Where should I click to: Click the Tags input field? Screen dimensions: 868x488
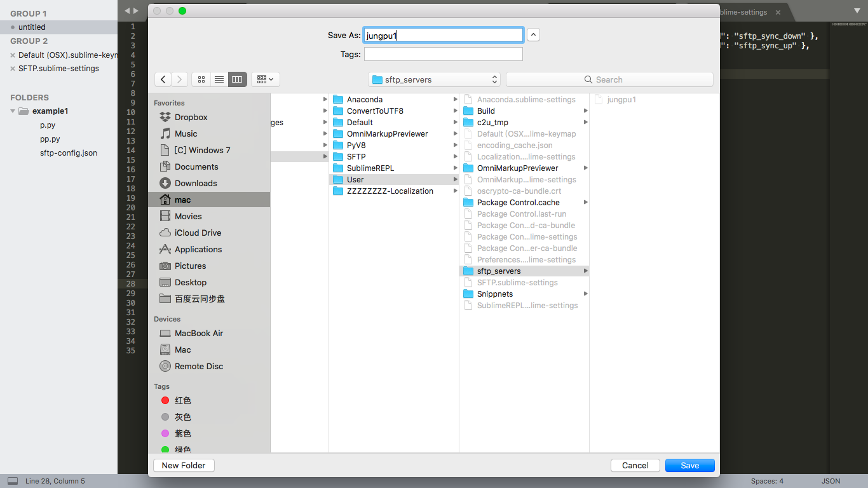443,54
